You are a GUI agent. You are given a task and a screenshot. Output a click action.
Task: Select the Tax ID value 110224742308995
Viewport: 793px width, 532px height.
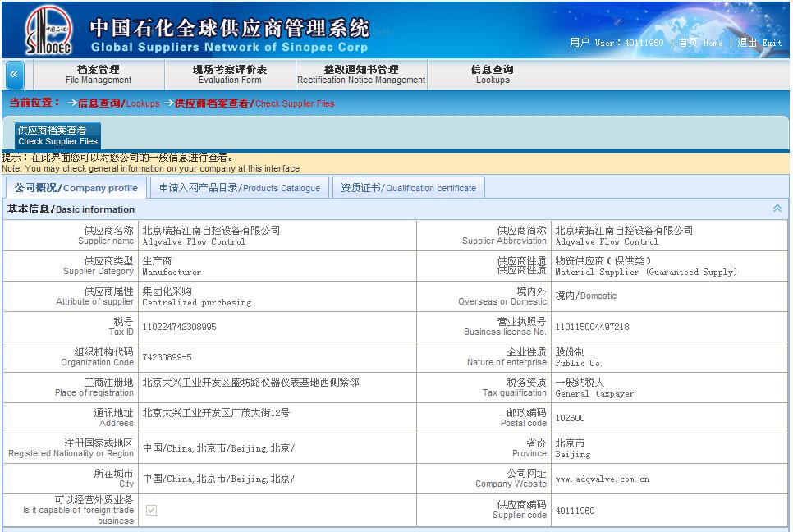coord(180,327)
